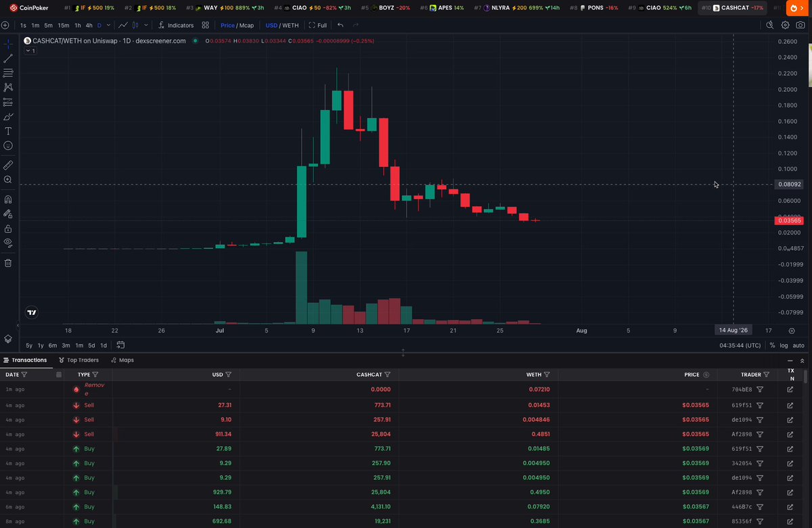
Task: Toggle auto scale on price axis
Action: (798, 345)
